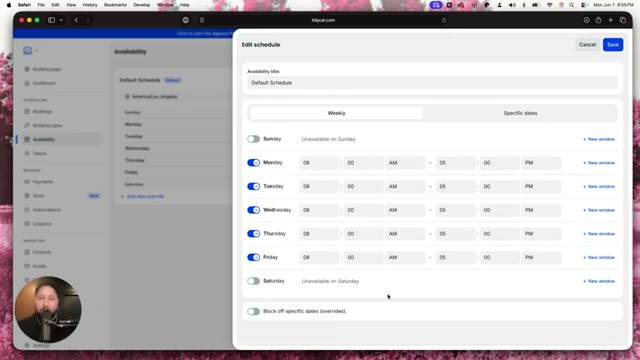Click the TidyCal logo in dimmed sidebar
The image size is (640, 360).
27,51
